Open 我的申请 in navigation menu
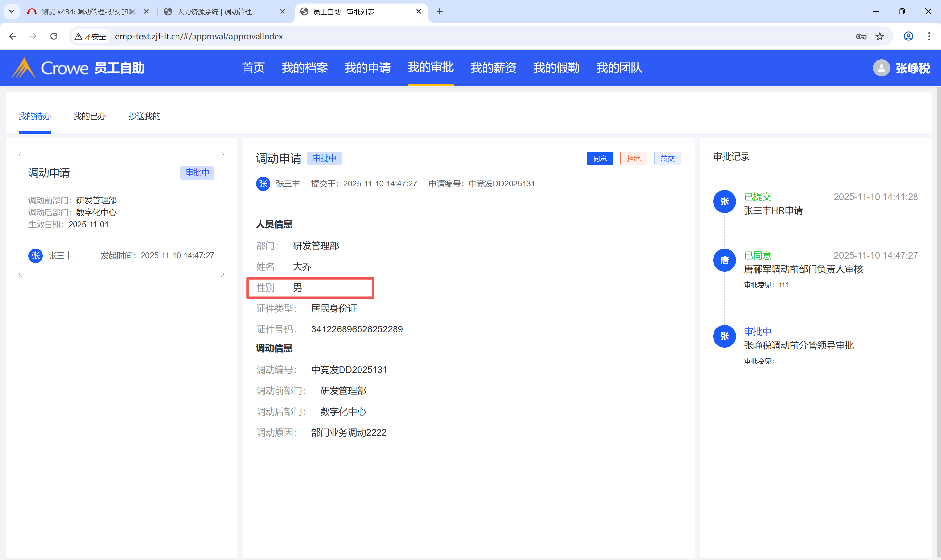 [367, 68]
